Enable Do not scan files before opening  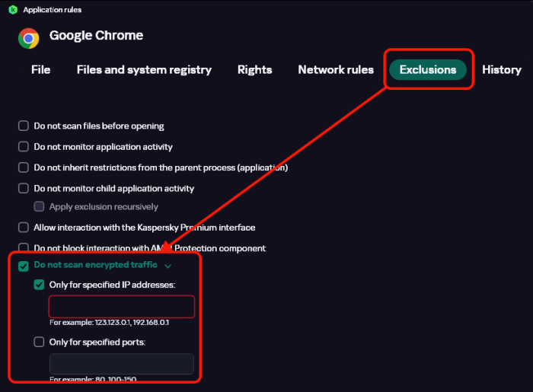24,126
